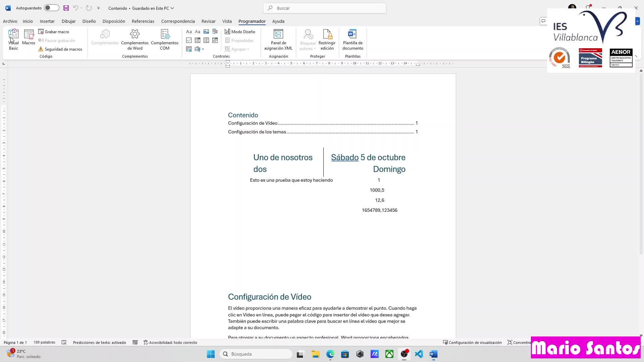Open Seguridad de macros settings
644x362 pixels.
click(x=60, y=49)
